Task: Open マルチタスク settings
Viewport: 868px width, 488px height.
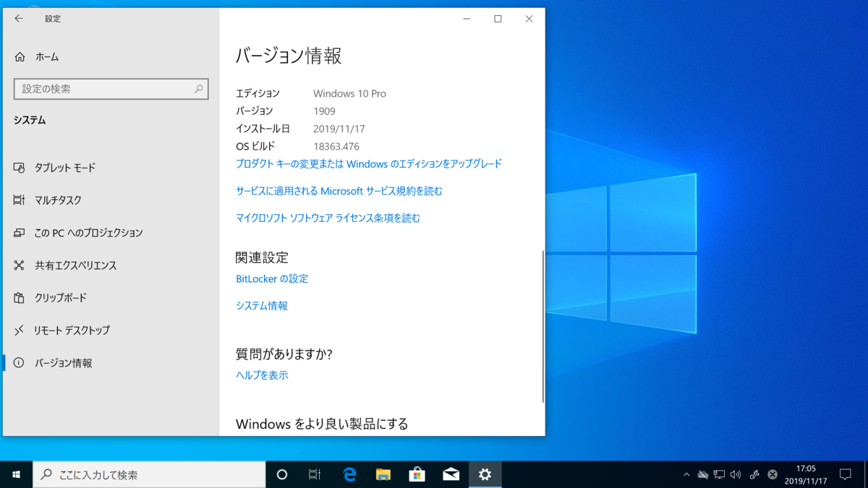Action: 48,200
